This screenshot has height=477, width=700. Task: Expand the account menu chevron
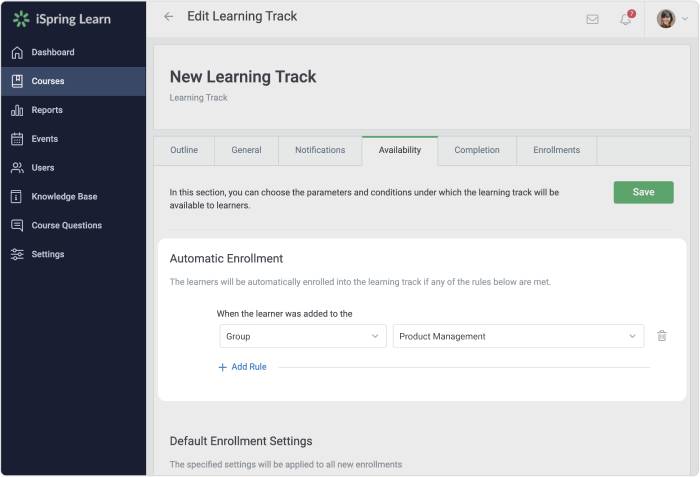click(684, 19)
